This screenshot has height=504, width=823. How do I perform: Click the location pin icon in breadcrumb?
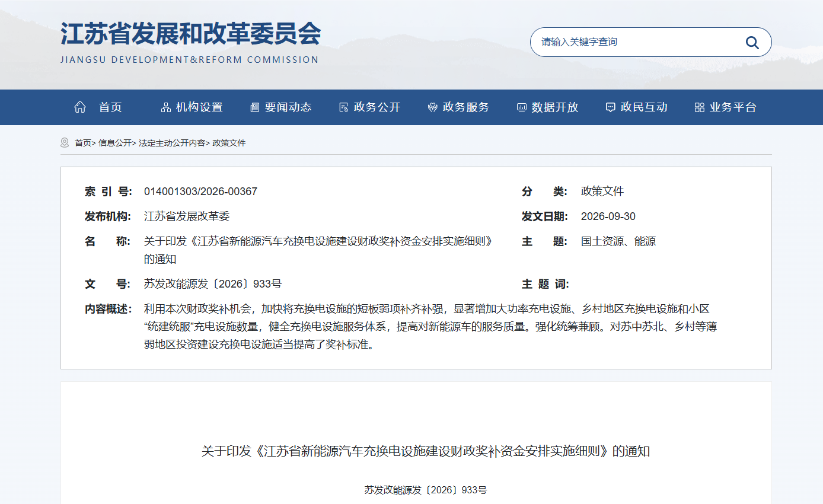click(x=65, y=143)
